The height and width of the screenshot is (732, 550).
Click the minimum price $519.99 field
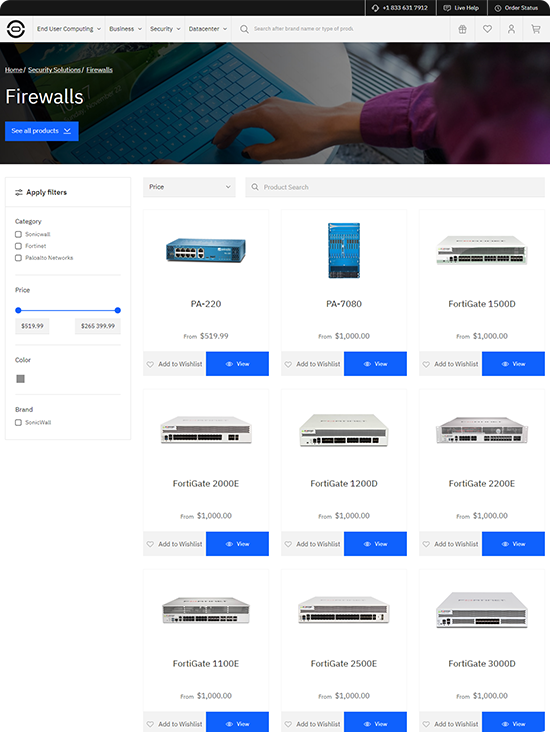tap(32, 326)
